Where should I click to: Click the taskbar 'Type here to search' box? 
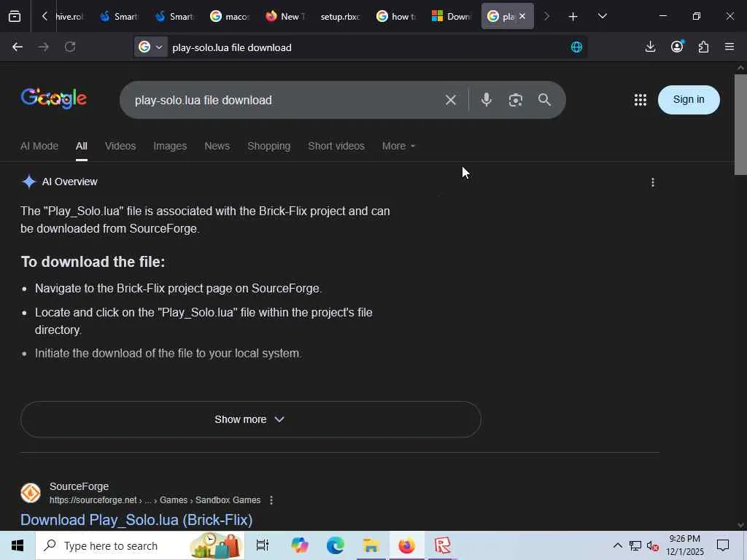pyautogui.click(x=140, y=545)
